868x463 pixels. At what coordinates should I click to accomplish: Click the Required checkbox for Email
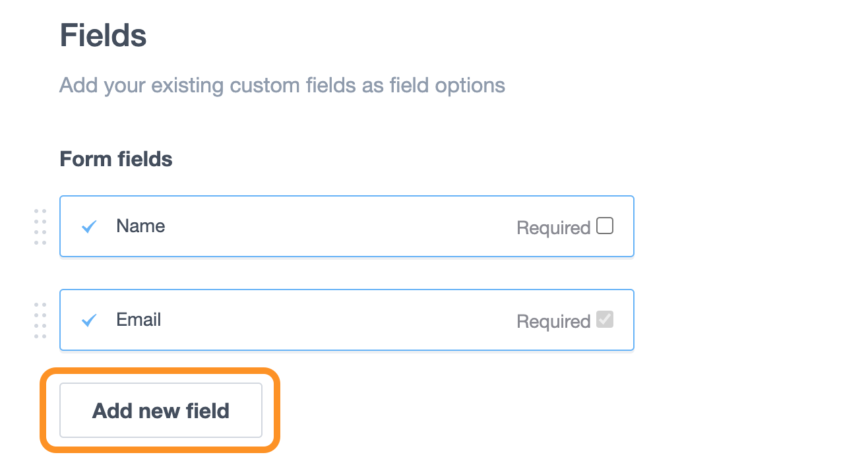pyautogui.click(x=604, y=320)
